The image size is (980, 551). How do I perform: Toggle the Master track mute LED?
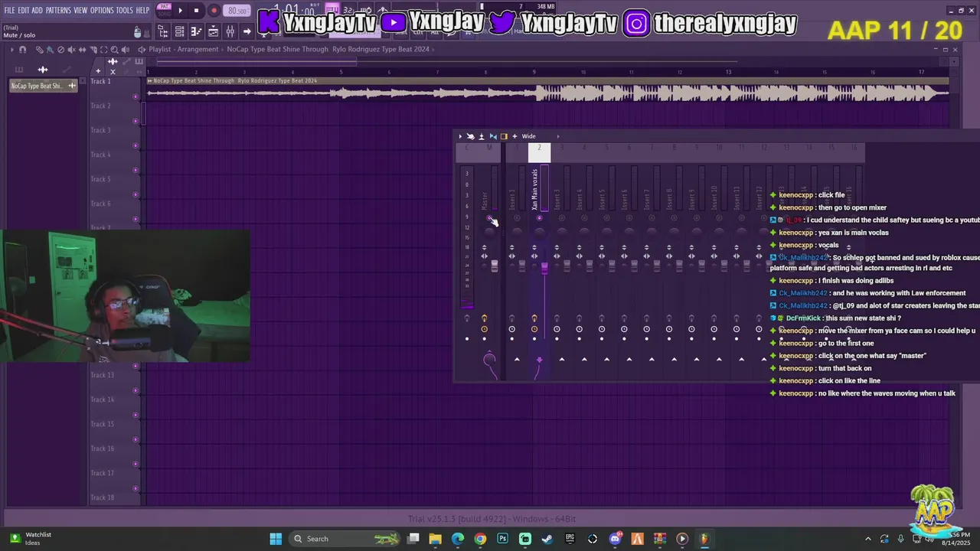[489, 218]
